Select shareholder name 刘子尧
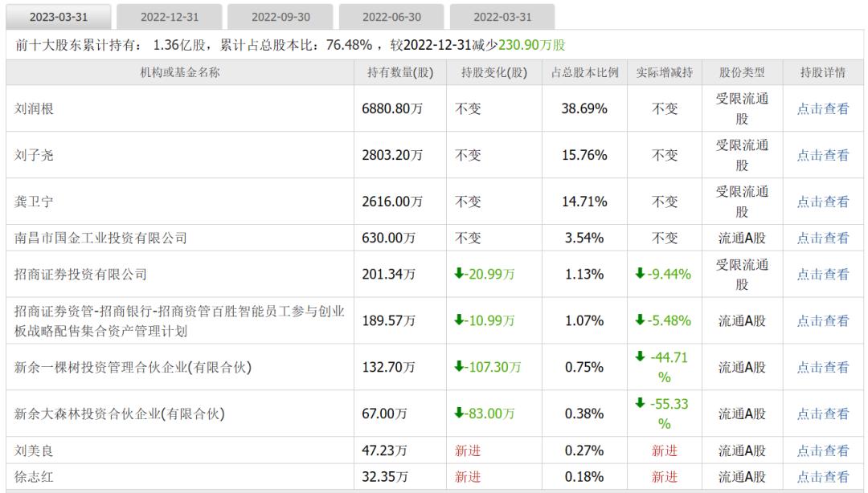The image size is (868, 493). 34,156
